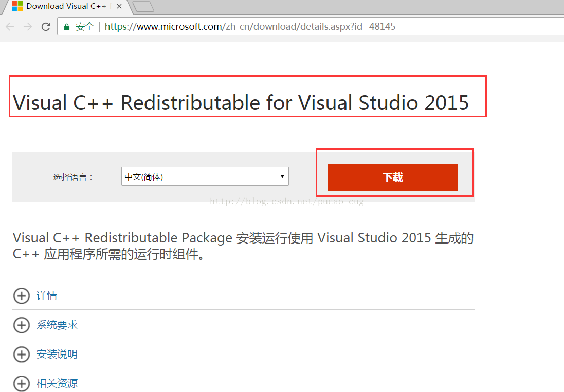
Task: Click the browser back arrow
Action: pyautogui.click(x=10, y=27)
